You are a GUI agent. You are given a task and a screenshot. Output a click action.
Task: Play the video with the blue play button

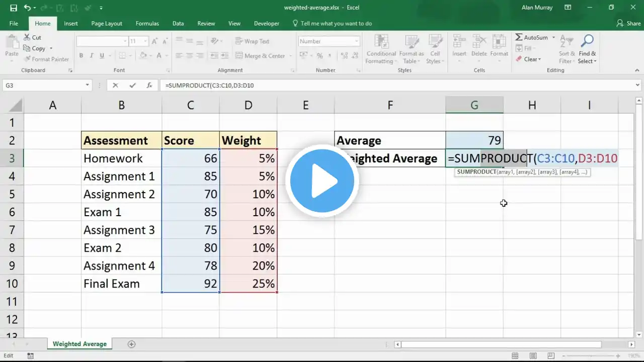(322, 181)
